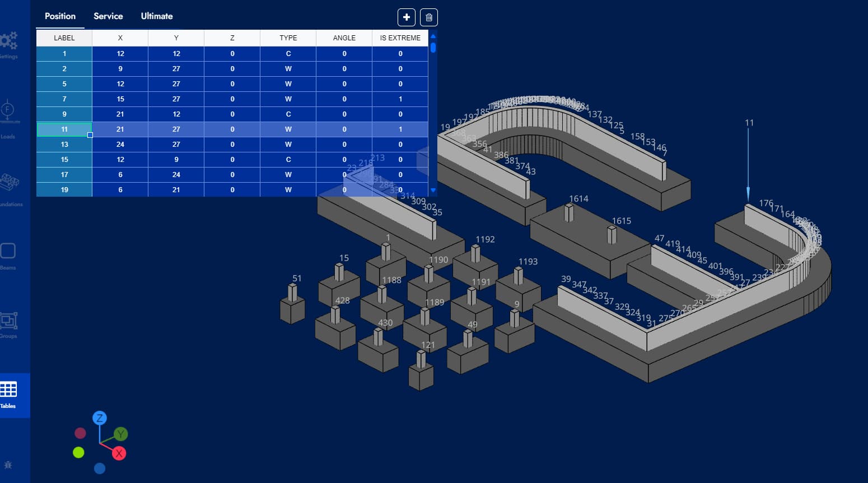Add a new row with plus button
868x483 pixels.
coord(407,17)
